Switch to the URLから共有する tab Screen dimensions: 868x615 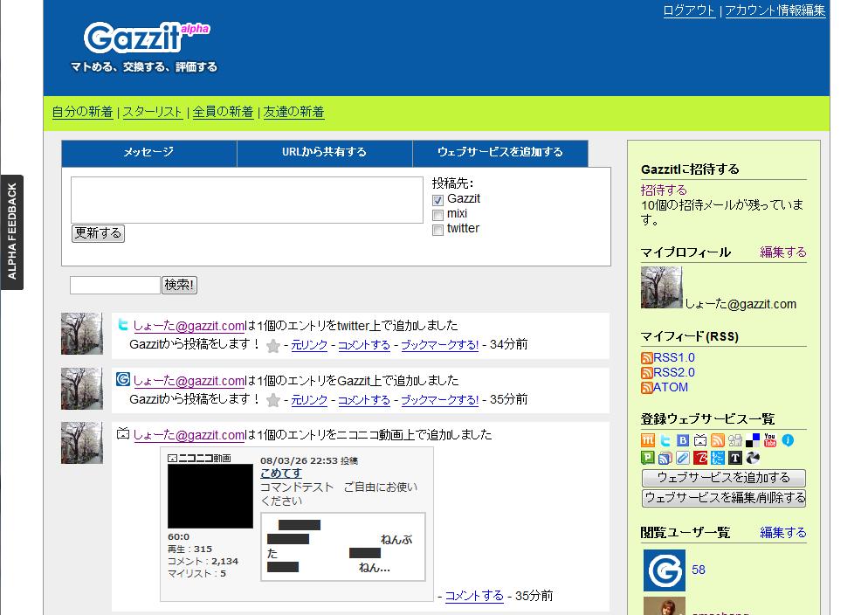click(x=324, y=152)
